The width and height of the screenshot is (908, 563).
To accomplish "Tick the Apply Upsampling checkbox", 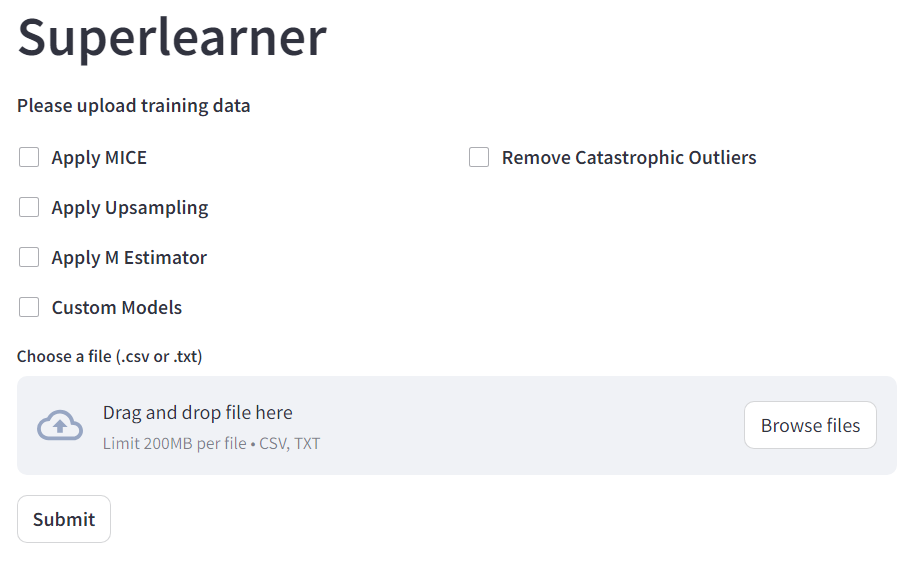I will click(x=29, y=207).
